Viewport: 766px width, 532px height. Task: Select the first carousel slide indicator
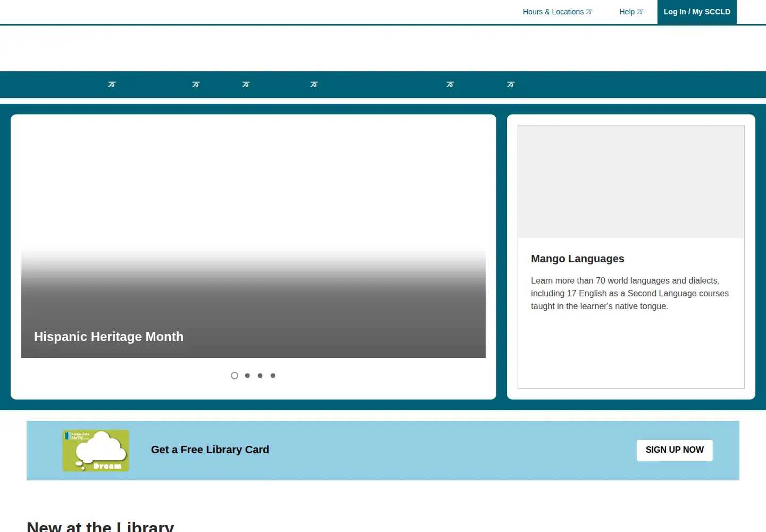[x=235, y=376]
